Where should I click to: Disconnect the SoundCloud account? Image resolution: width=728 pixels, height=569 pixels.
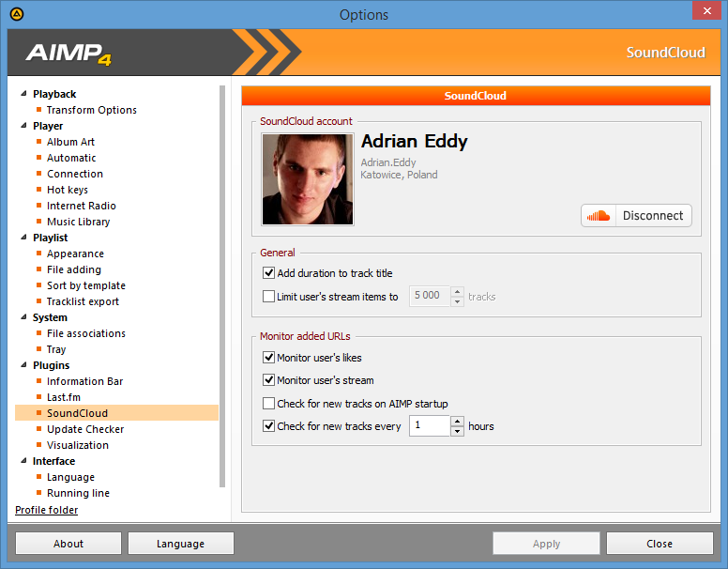pyautogui.click(x=637, y=216)
